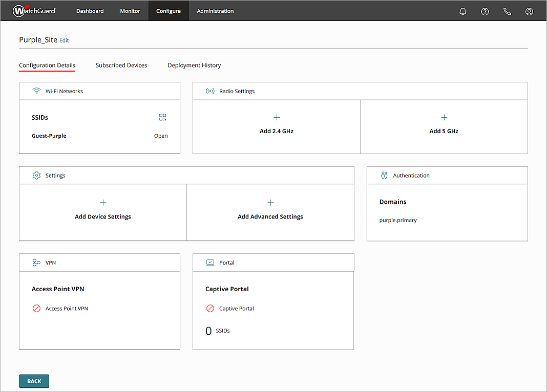This screenshot has width=547, height=392.
Task: Click the Authentication panel icon
Action: pos(384,175)
